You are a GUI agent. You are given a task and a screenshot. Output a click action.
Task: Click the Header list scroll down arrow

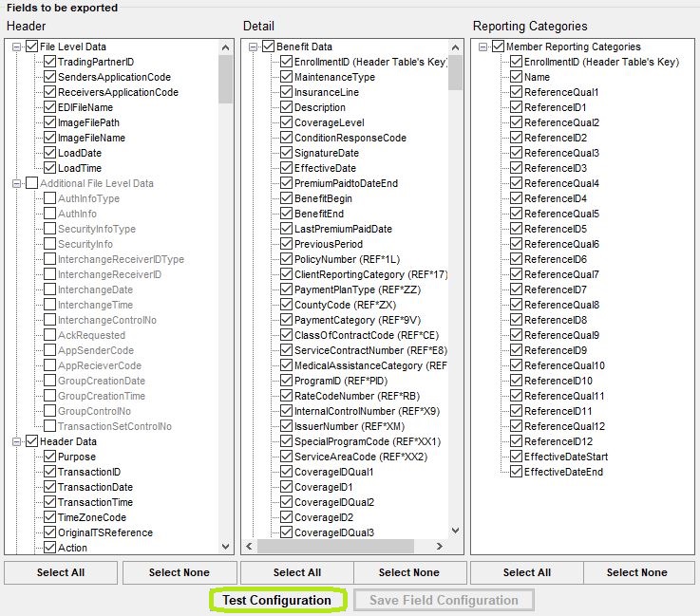pyautogui.click(x=225, y=547)
